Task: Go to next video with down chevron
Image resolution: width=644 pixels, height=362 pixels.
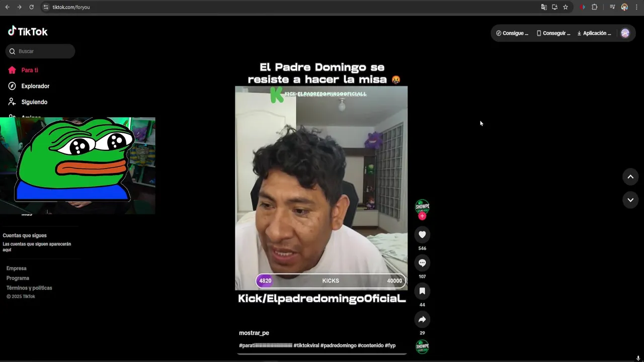Action: click(x=630, y=200)
